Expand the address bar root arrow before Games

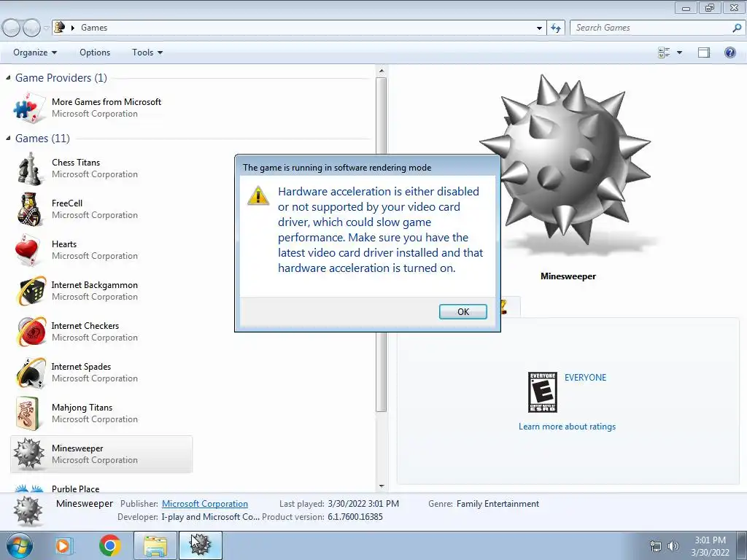pyautogui.click(x=73, y=28)
